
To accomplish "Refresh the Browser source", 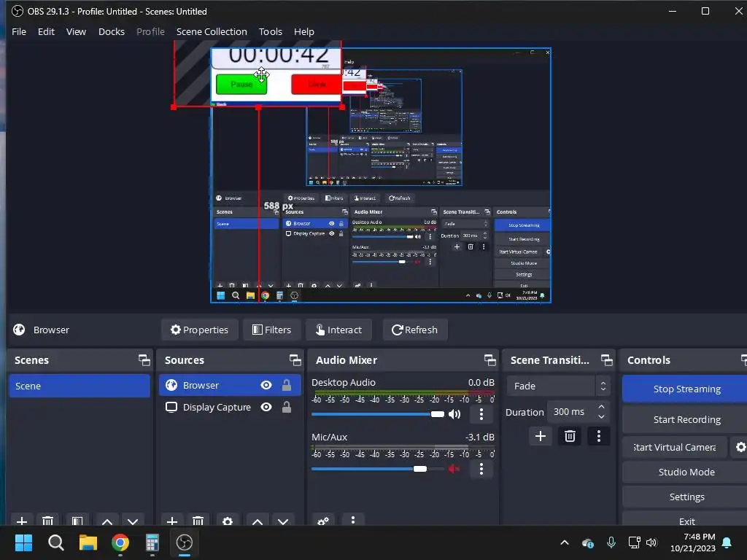I will [x=414, y=330].
